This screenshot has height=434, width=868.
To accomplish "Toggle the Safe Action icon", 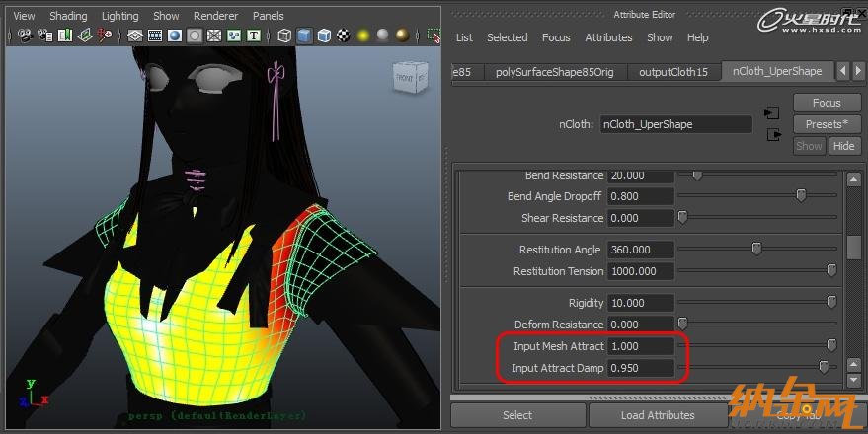I will pyautogui.click(x=234, y=36).
